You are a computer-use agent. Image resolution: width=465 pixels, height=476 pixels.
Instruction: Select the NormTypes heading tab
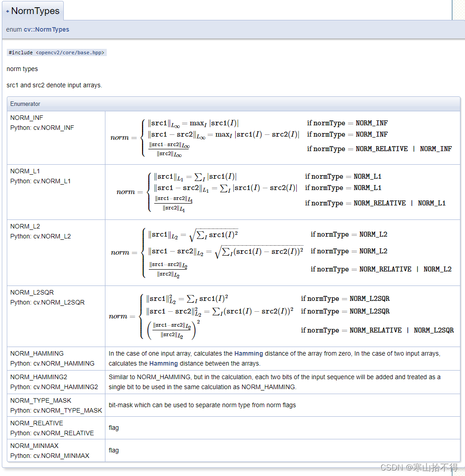point(33,11)
